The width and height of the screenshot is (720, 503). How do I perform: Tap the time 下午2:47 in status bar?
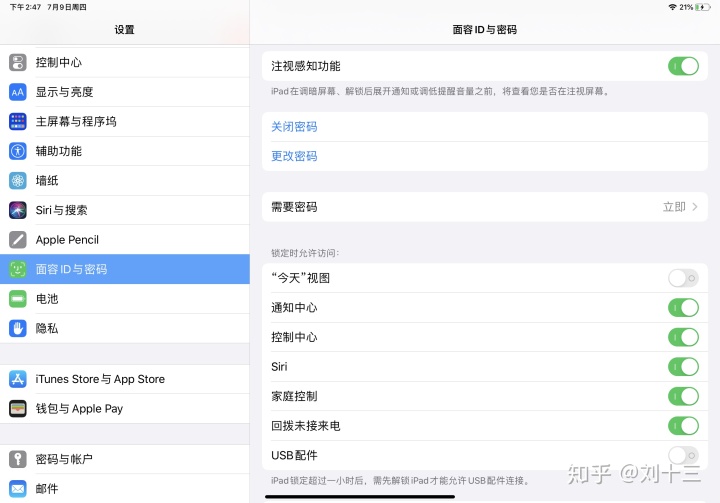pos(25,7)
